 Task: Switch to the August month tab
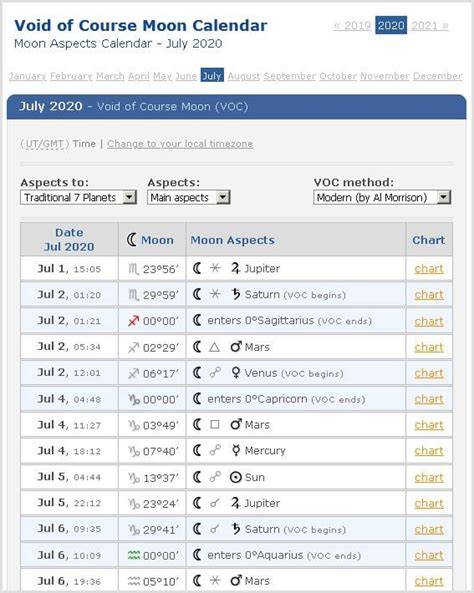coord(244,76)
